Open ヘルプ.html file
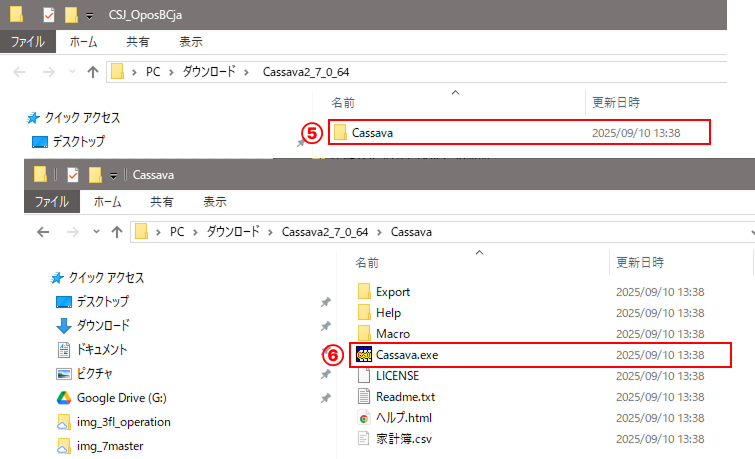Screen dimensions: 755x459 point(403,418)
